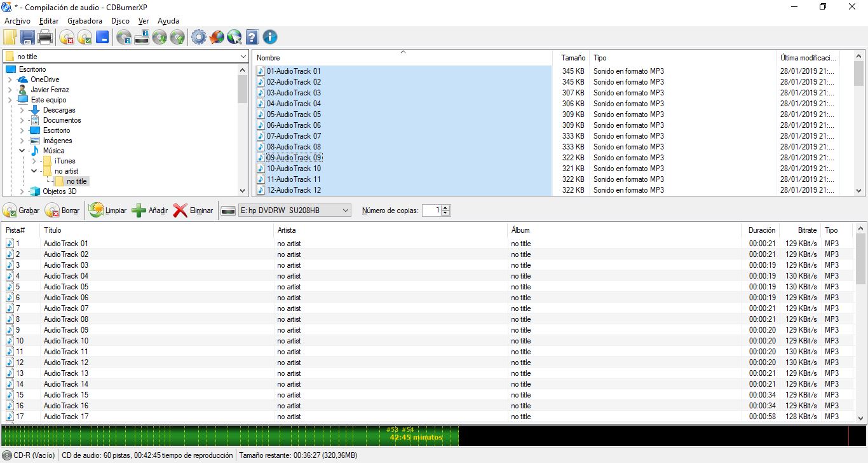Open disc information from the toolbar
Image resolution: width=868 pixels, height=463 pixels.
124,38
